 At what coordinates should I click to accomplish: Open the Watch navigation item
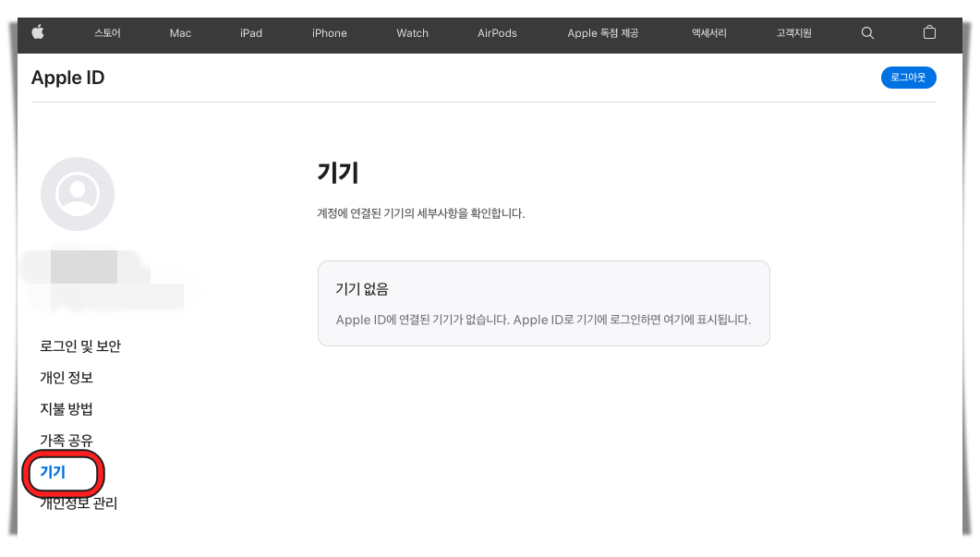[412, 33]
